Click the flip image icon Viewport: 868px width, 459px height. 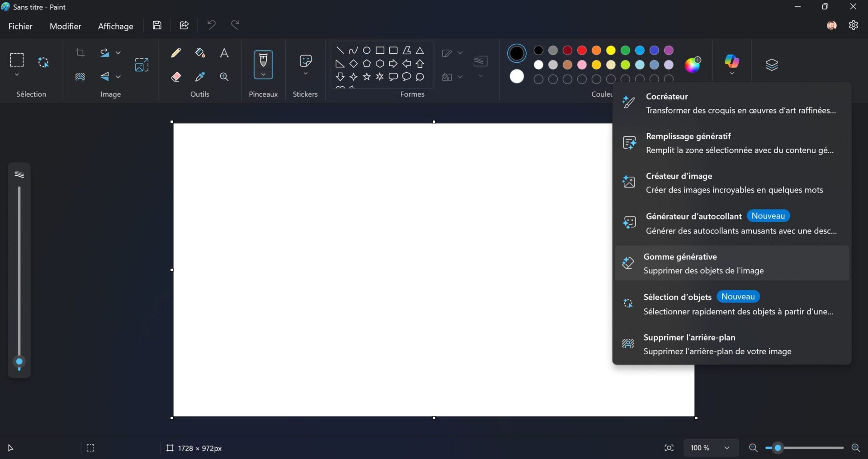(105, 77)
